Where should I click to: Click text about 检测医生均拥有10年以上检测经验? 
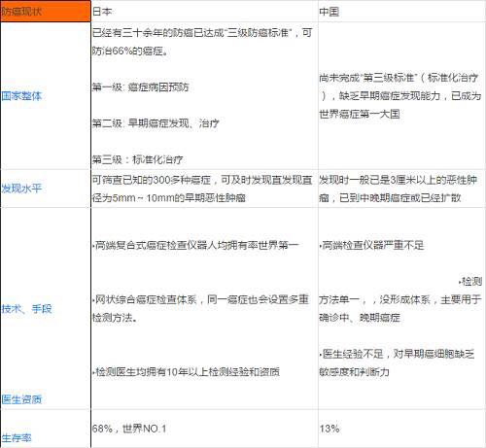[186, 372]
